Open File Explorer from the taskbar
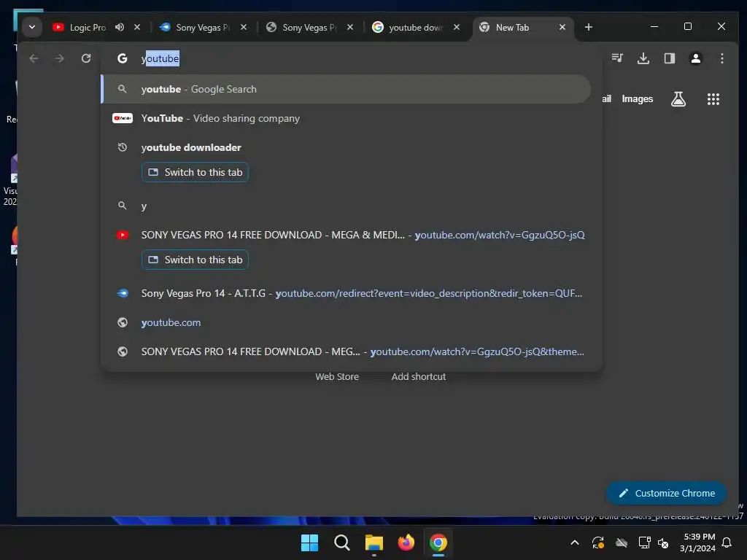This screenshot has height=560, width=747. point(374,542)
